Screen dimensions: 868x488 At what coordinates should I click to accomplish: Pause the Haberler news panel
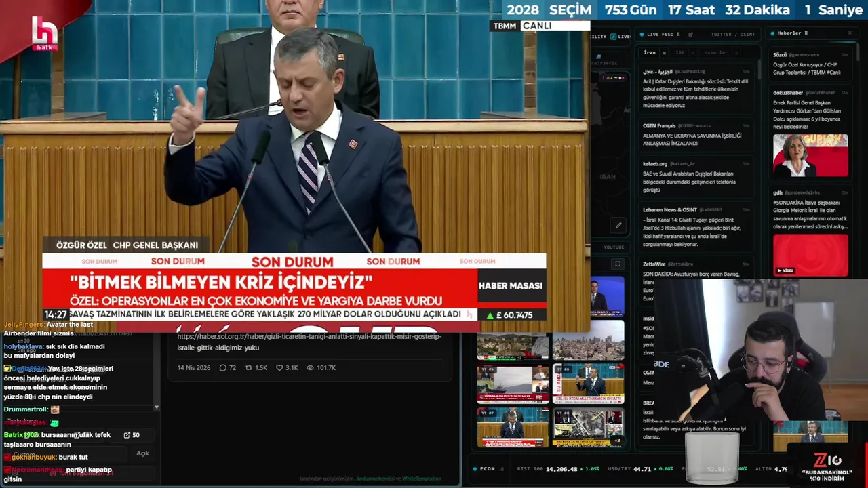tap(806, 33)
